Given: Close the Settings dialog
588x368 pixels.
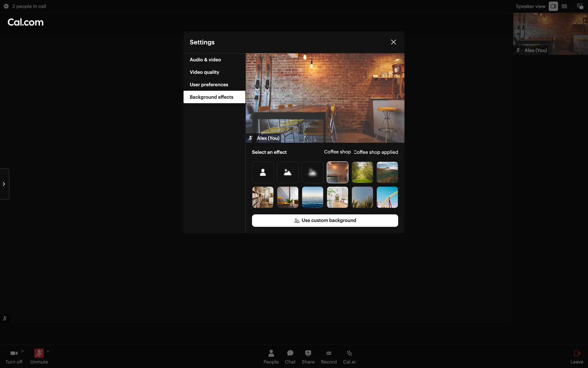Looking at the screenshot, I should click(x=393, y=42).
